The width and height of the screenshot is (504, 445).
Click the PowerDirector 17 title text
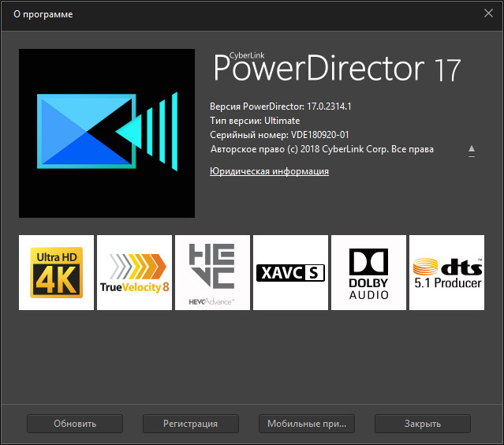click(338, 69)
